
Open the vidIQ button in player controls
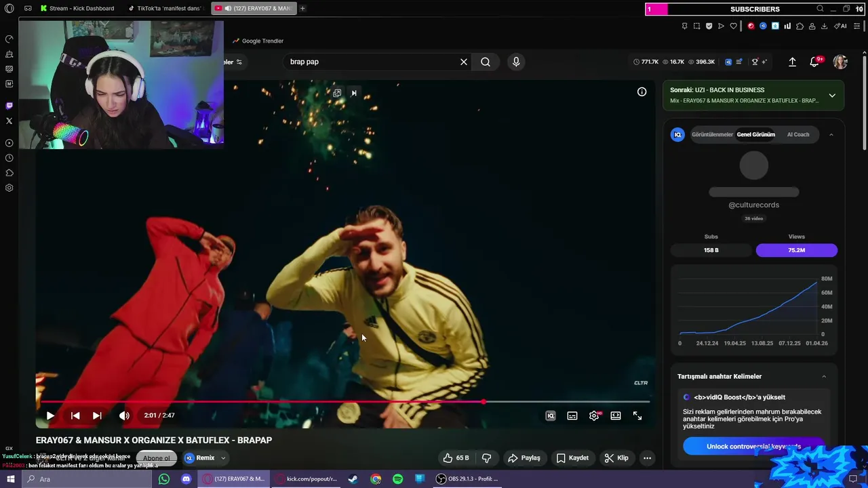[551, 415]
